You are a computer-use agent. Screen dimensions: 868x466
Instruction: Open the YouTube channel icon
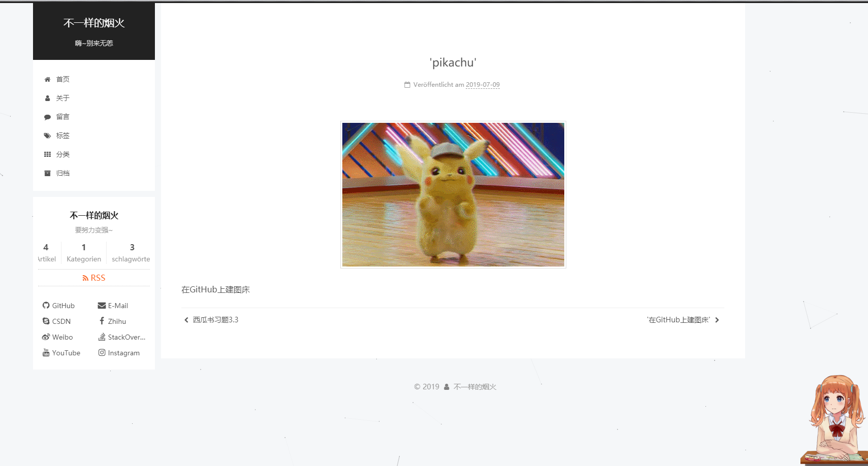tap(46, 352)
